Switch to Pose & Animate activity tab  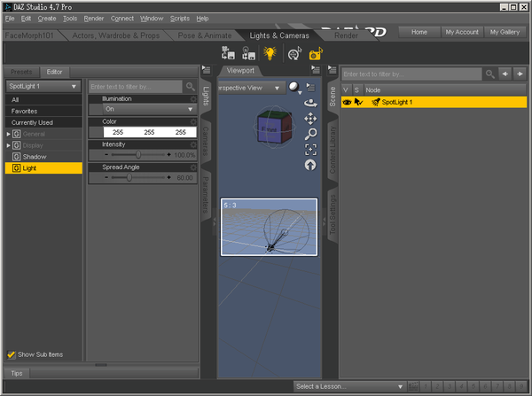pyautogui.click(x=205, y=35)
